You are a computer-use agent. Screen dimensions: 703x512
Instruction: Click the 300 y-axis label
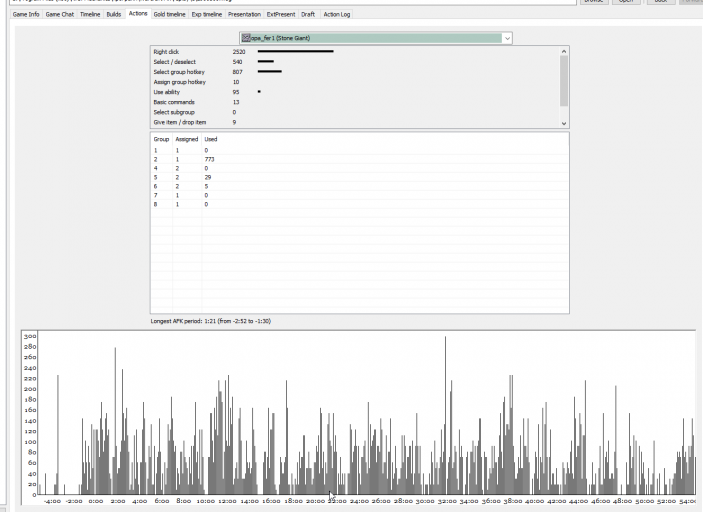click(30, 336)
